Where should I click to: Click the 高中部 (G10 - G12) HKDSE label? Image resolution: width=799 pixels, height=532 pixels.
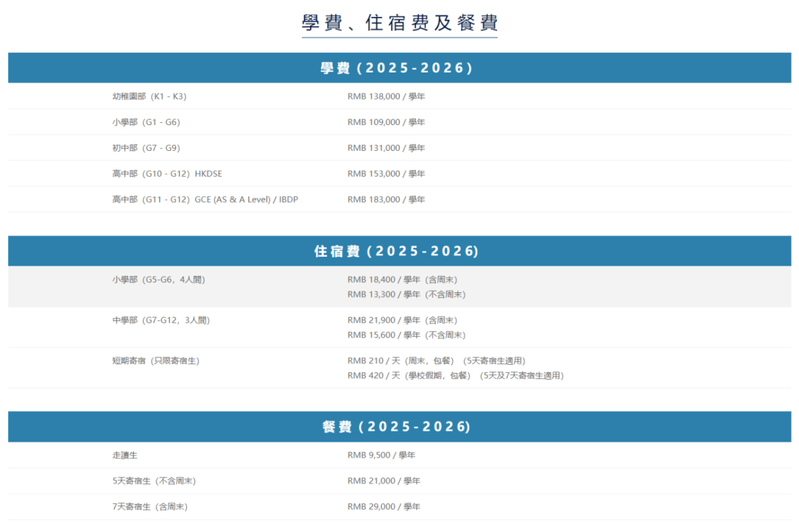click(166, 174)
